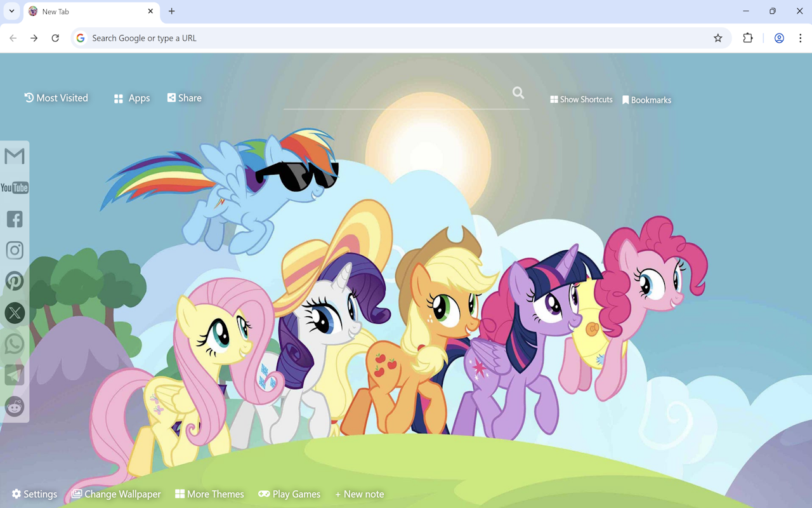Reload the page
Viewport: 812px width, 508px height.
55,38
